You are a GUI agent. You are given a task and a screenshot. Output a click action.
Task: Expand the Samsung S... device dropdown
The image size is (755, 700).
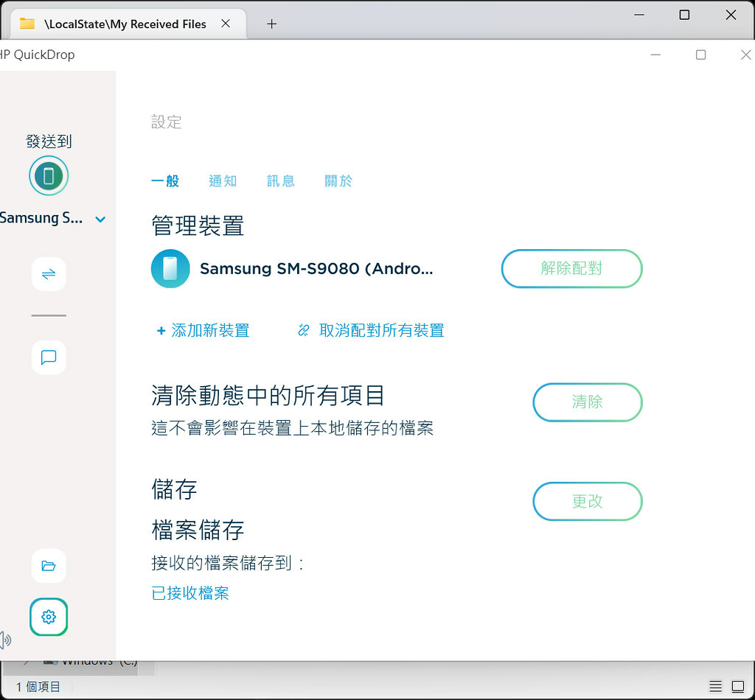[100, 220]
